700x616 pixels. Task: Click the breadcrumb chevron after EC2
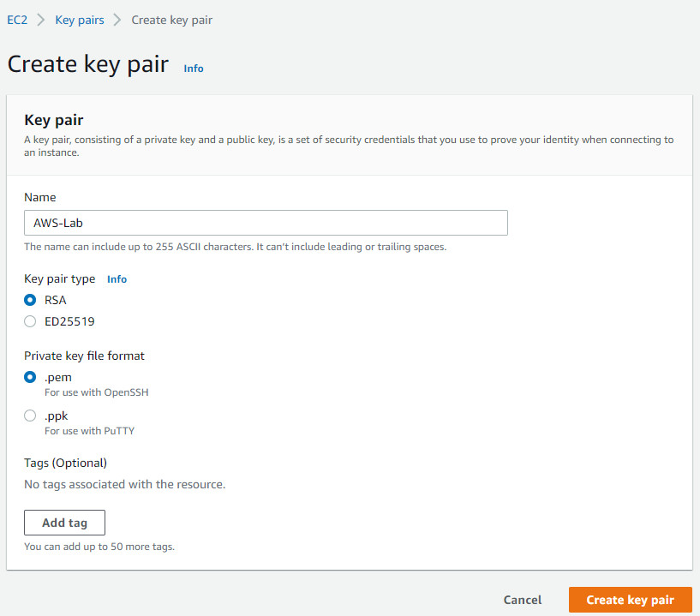click(40, 20)
